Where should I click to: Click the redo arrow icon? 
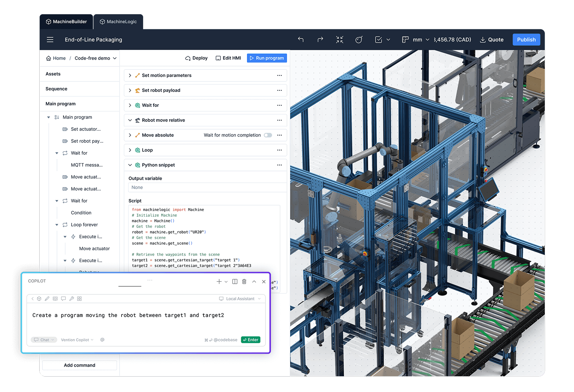pos(320,40)
